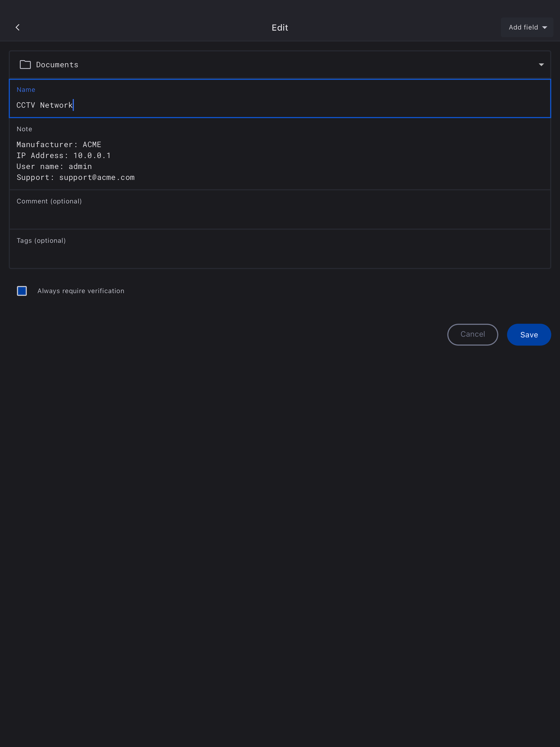Click the folder icon beside Documents
The image size is (560, 747).
25,65
